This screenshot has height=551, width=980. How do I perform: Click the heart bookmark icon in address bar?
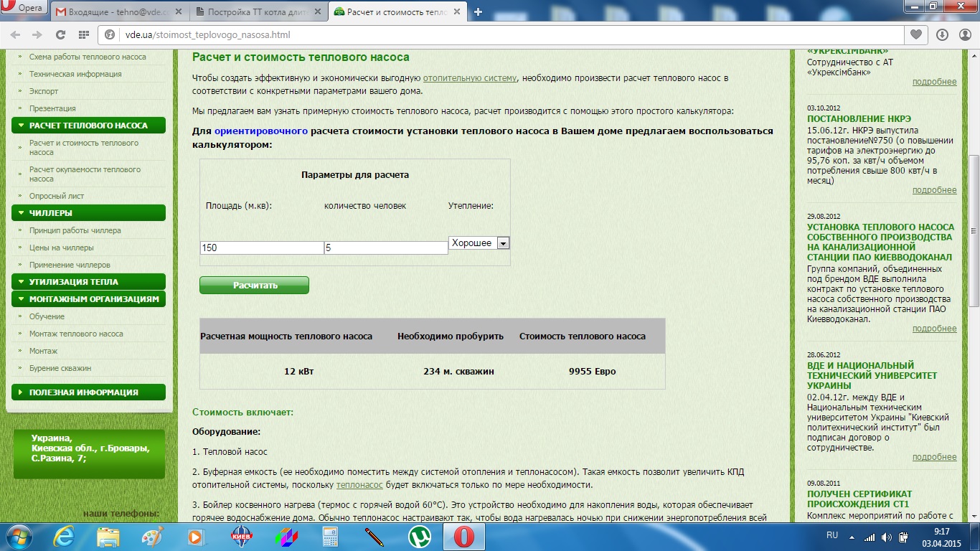click(x=915, y=34)
